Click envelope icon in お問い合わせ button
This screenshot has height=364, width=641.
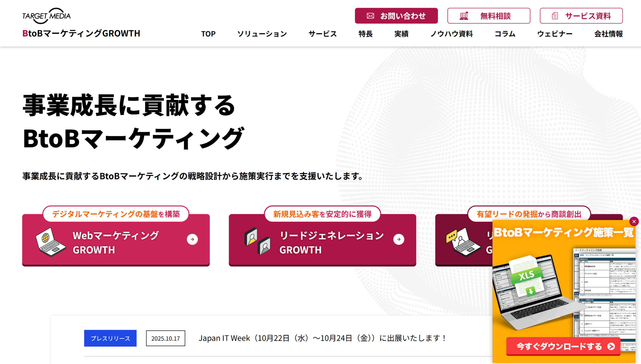point(370,16)
